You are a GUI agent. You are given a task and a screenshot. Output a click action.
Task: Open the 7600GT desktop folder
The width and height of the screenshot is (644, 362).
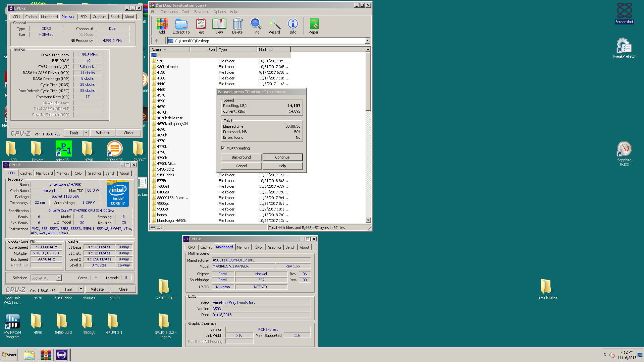[x=139, y=151]
